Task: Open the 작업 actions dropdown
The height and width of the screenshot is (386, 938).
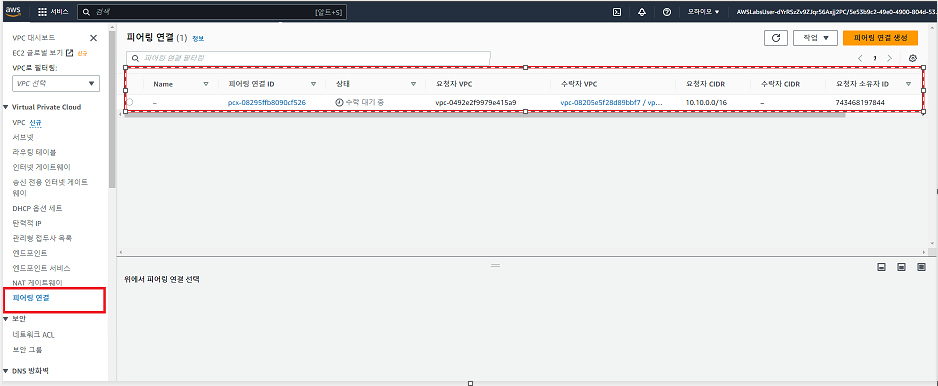Action: click(x=815, y=38)
